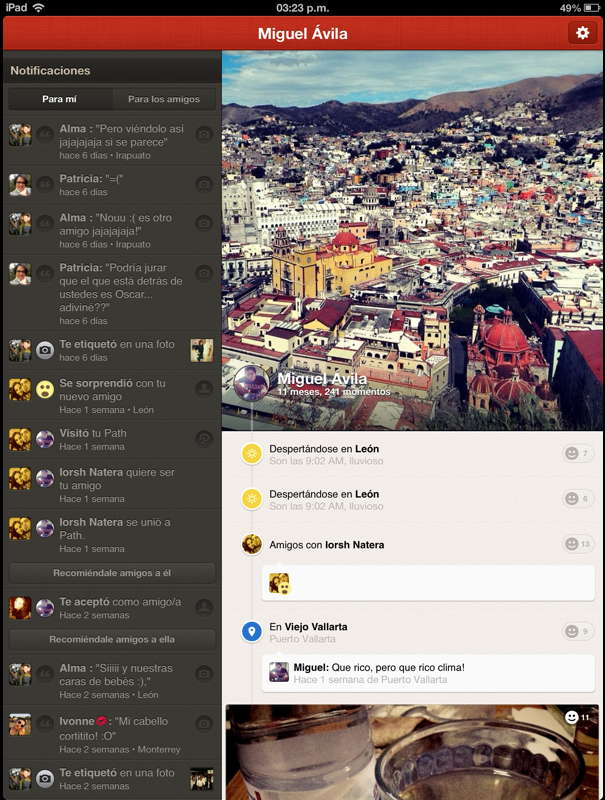Tap sun icon on second 'Despertándose en León'
Image resolution: width=605 pixels, height=800 pixels.
click(x=251, y=498)
